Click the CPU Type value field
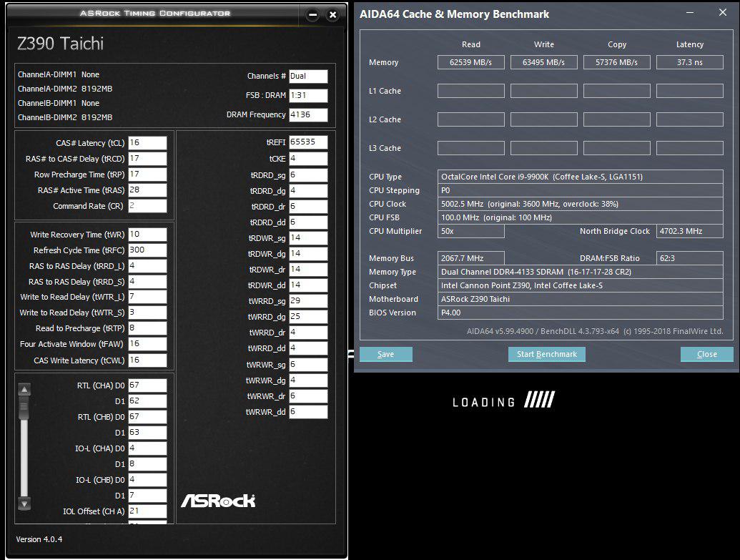Image resolution: width=740 pixels, height=560 pixels. (x=580, y=177)
